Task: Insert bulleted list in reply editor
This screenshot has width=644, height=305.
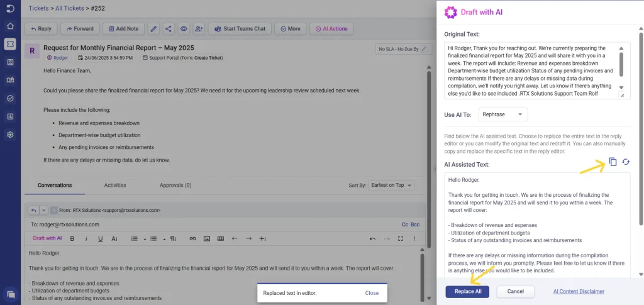Action: [x=153, y=238]
